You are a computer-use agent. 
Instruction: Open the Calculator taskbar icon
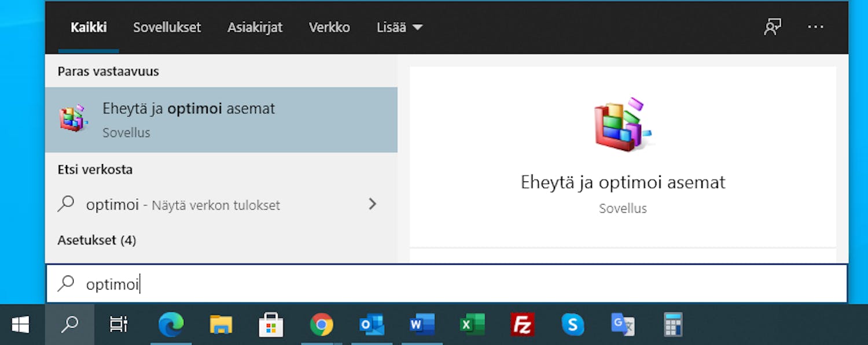click(673, 325)
